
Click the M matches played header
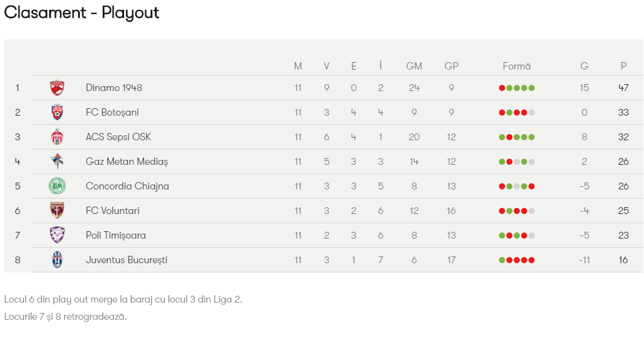(x=298, y=66)
